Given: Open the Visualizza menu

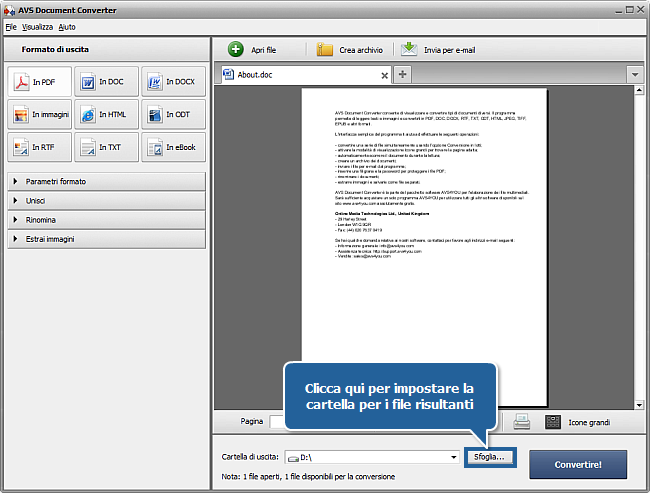Looking at the screenshot, I should tap(37, 27).
